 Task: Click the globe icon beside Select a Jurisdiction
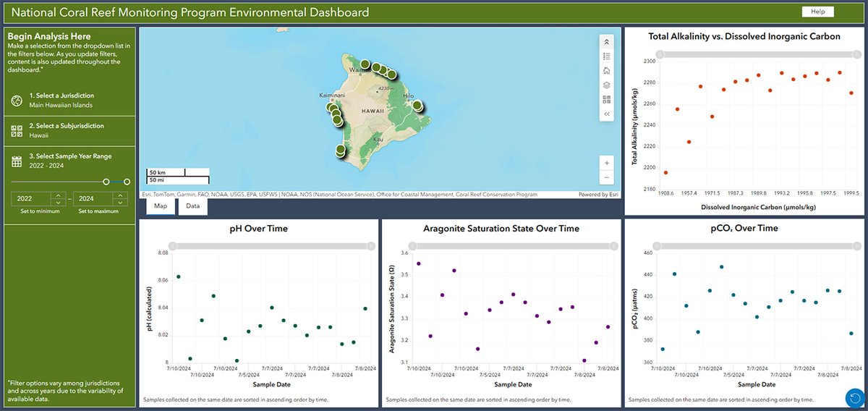click(17, 101)
